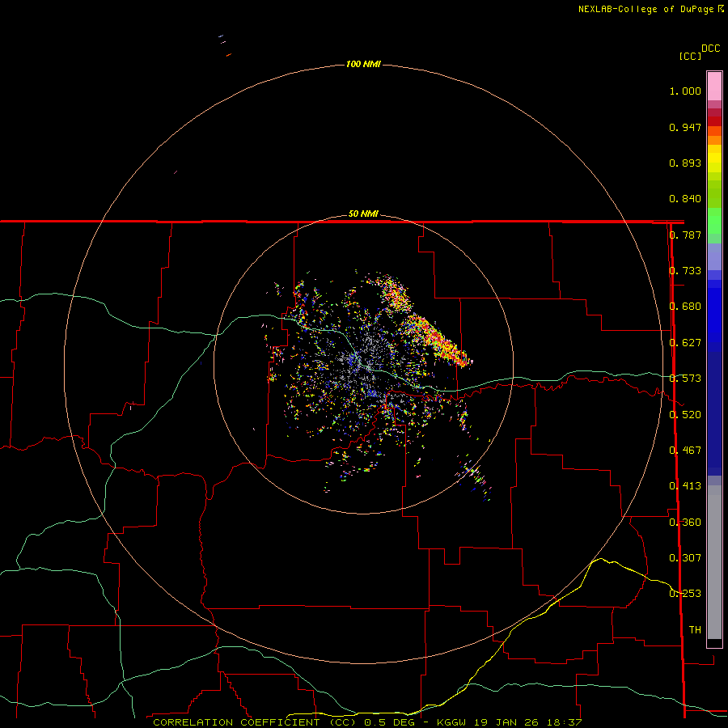Screen dimensions: 728x728
Task: Click the 0.733 scale value
Action: 685,271
